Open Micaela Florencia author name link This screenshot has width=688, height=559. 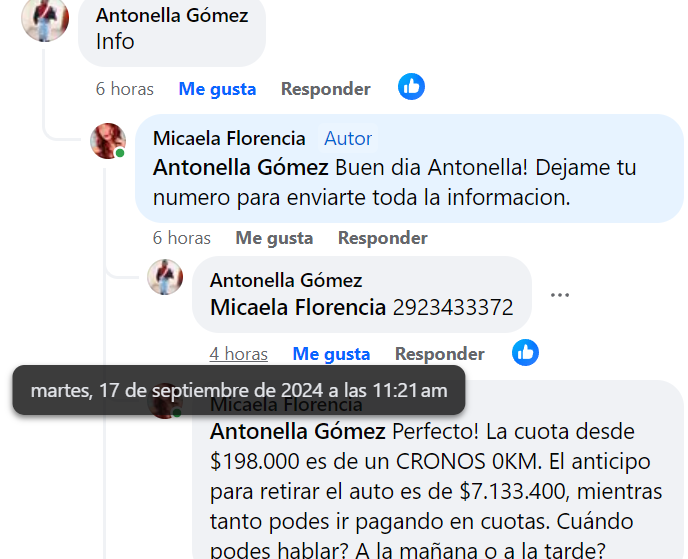point(229,139)
